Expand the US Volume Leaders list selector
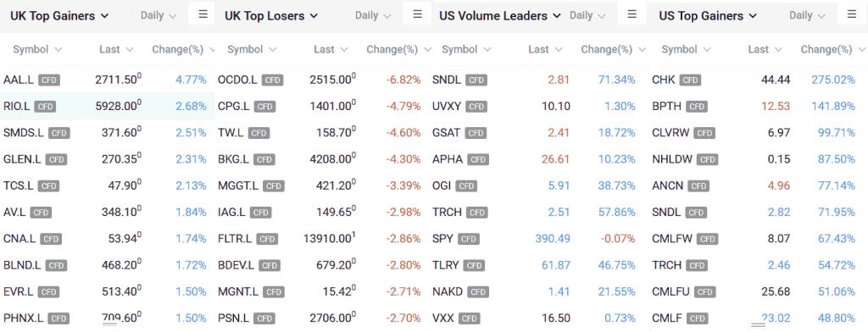Screen dimensions: 868x332 pyautogui.click(x=500, y=15)
